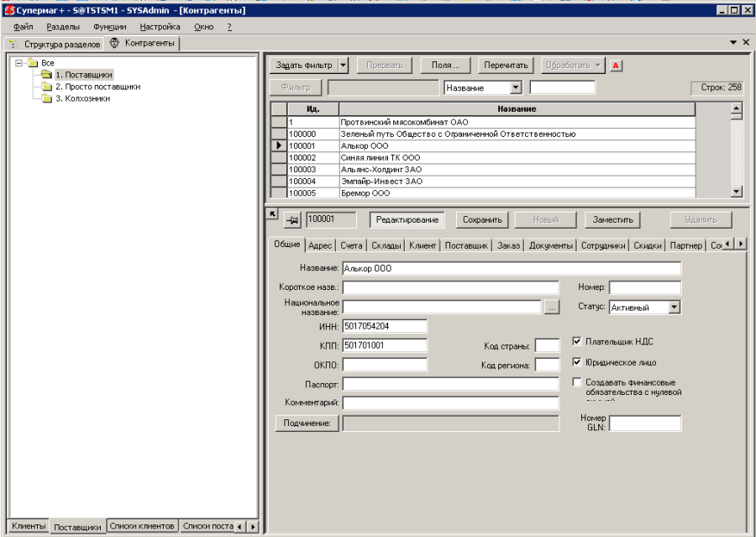Click the Редактирование button

[407, 220]
